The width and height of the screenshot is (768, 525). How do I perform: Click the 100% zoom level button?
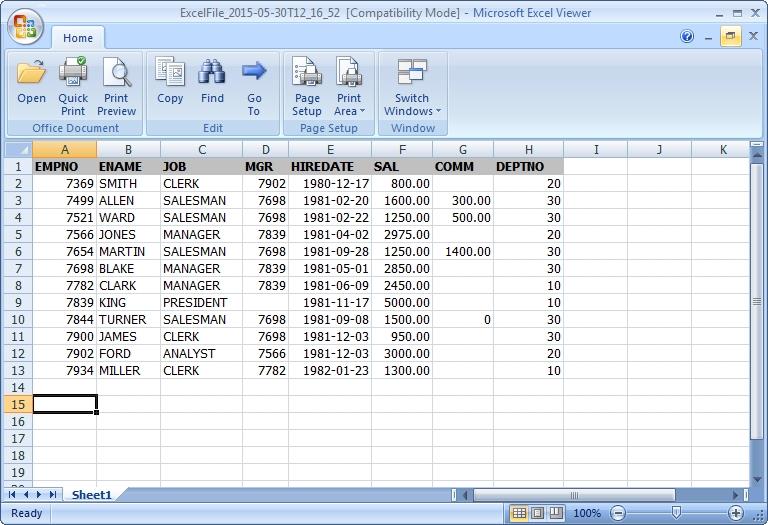587,513
